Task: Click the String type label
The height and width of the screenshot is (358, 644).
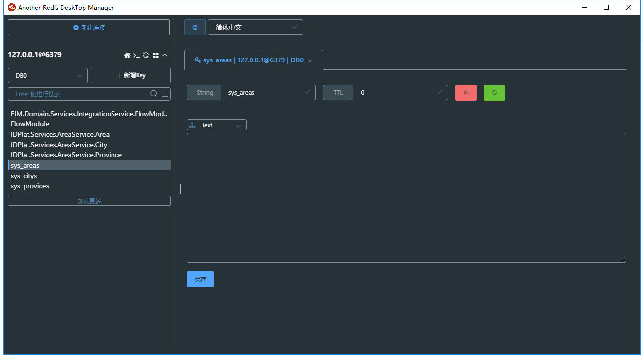Action: click(x=205, y=92)
